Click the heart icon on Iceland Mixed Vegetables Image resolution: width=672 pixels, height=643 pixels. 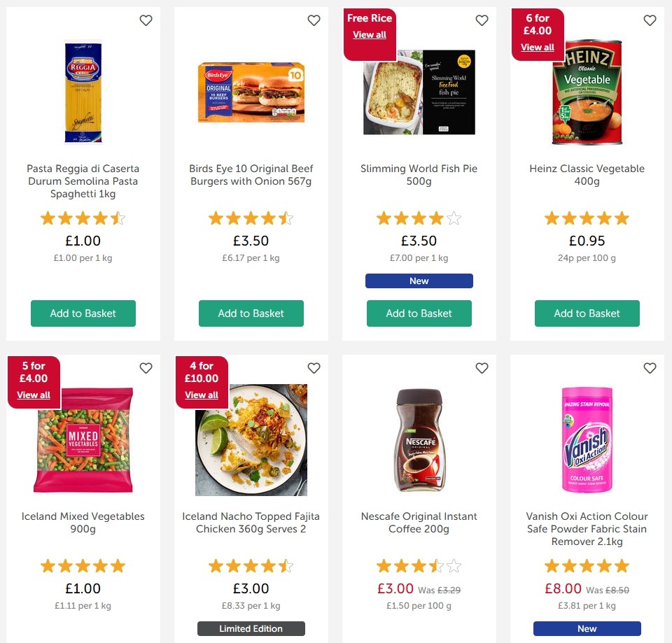(146, 367)
